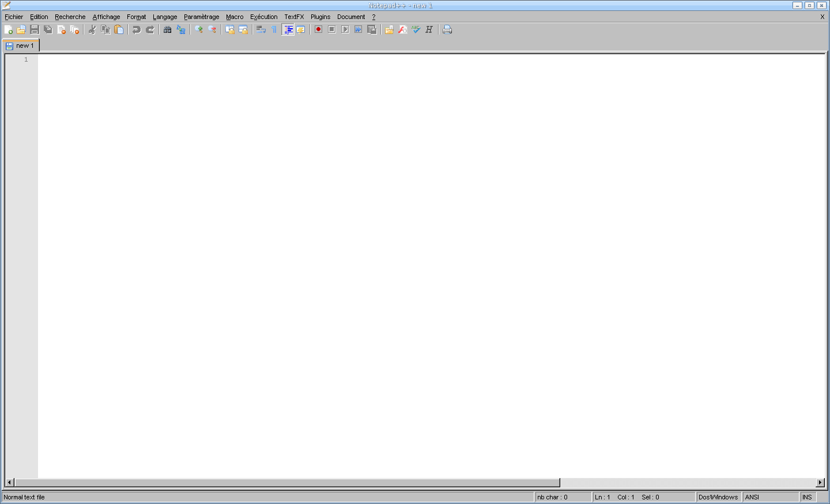Toggle show all characters pilcrow icon

pos(274,29)
